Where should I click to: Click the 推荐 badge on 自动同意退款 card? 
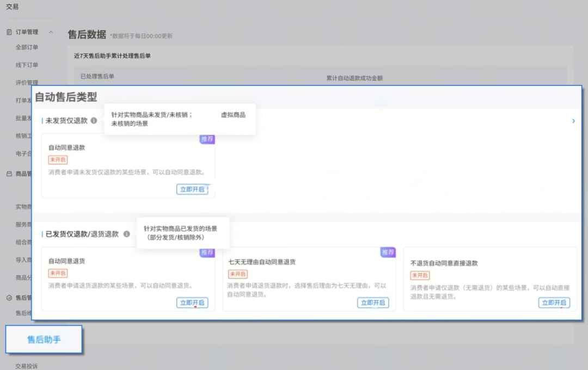207,140
